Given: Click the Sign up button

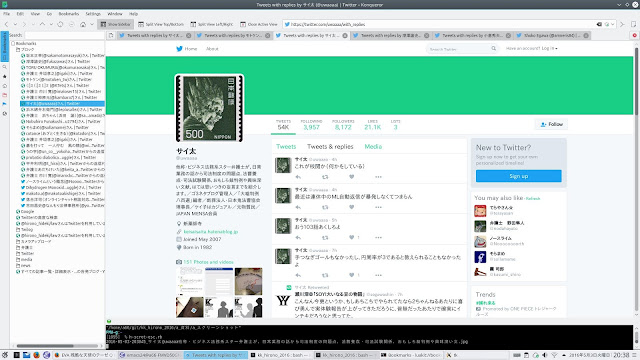Looking at the screenshot, I should 519,176.
